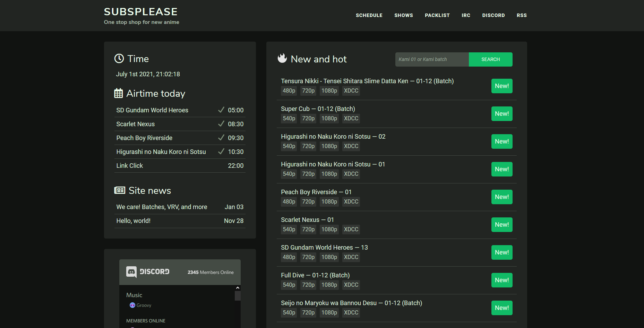
Task: Open news post We care! Batches, VRV
Action: tap(162, 207)
